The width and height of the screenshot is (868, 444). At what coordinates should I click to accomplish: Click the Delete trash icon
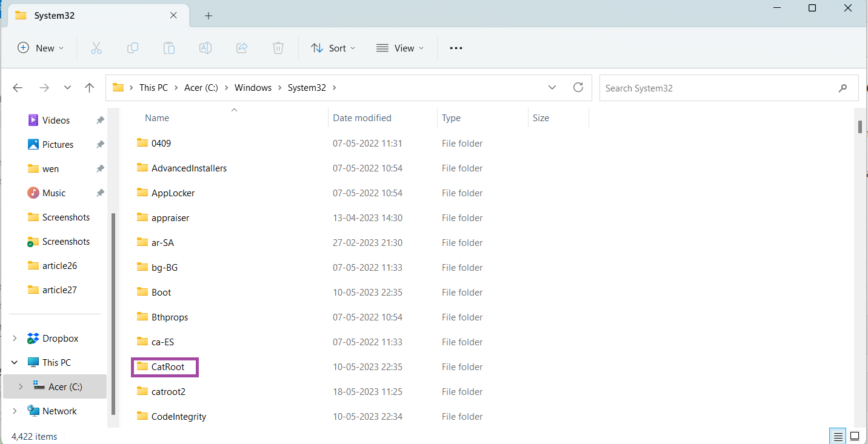278,48
